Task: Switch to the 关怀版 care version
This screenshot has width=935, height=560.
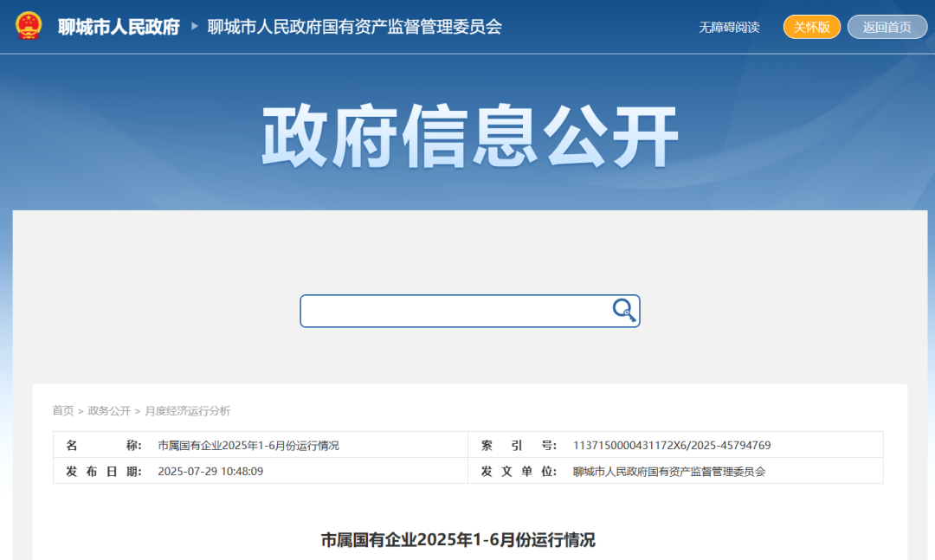Action: (x=811, y=27)
